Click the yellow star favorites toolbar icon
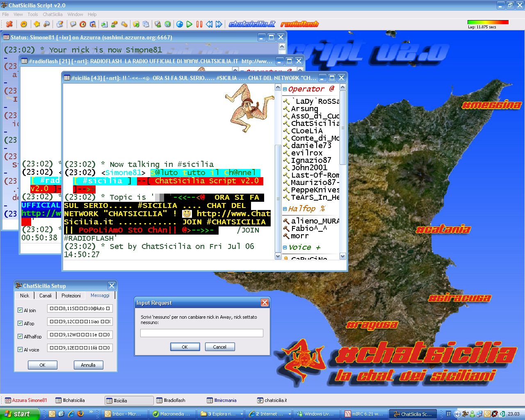The height and width of the screenshot is (420, 525). pos(37,24)
